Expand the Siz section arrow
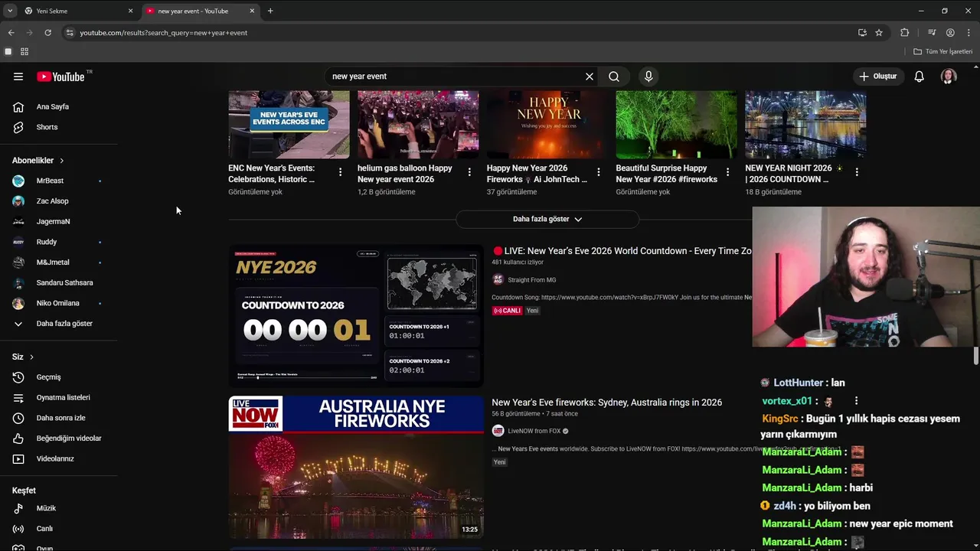The width and height of the screenshot is (980, 551). tap(31, 357)
